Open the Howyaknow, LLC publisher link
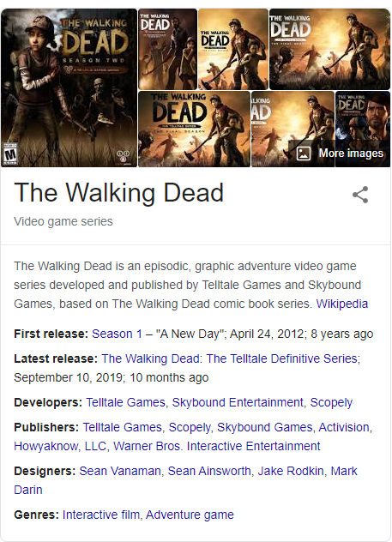Image resolution: width=392 pixels, height=542 pixels. point(60,446)
